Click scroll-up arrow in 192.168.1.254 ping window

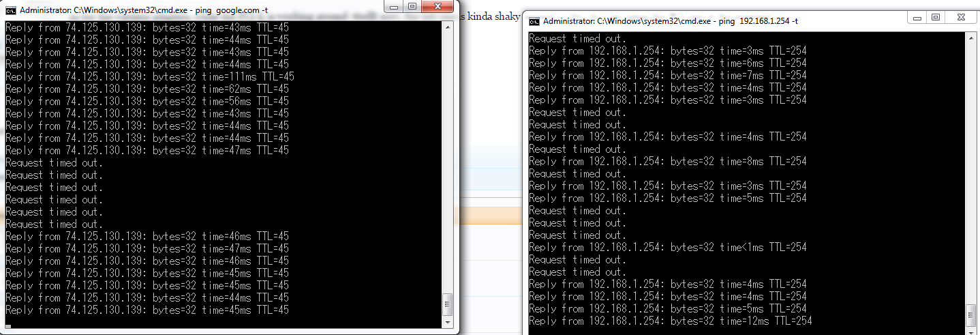coord(970,39)
